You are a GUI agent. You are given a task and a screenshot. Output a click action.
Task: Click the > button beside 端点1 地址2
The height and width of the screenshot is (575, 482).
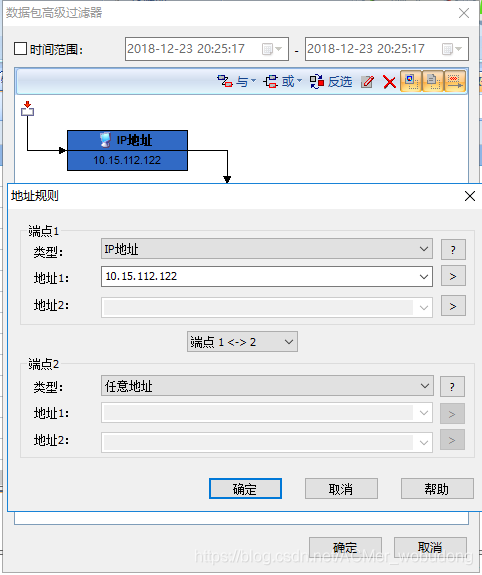click(x=453, y=306)
